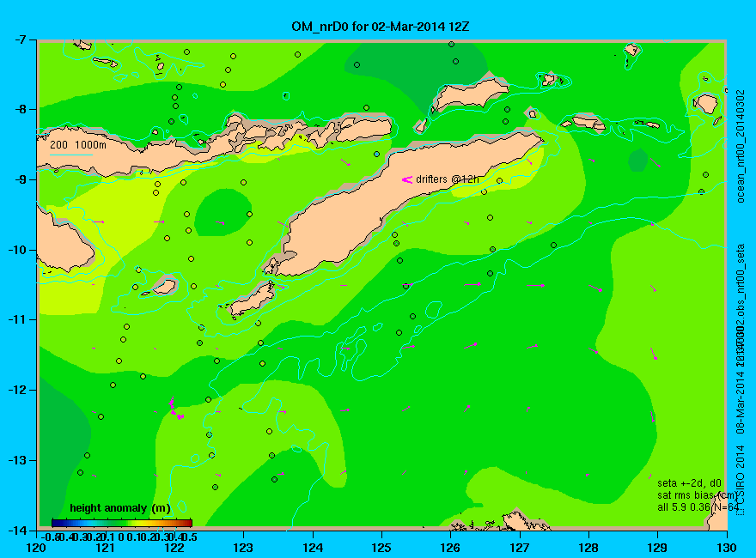This screenshot has height=558, width=756.
Task: Click the 'all 5.9 0.36 N=64' statistics line
Action: (x=698, y=507)
